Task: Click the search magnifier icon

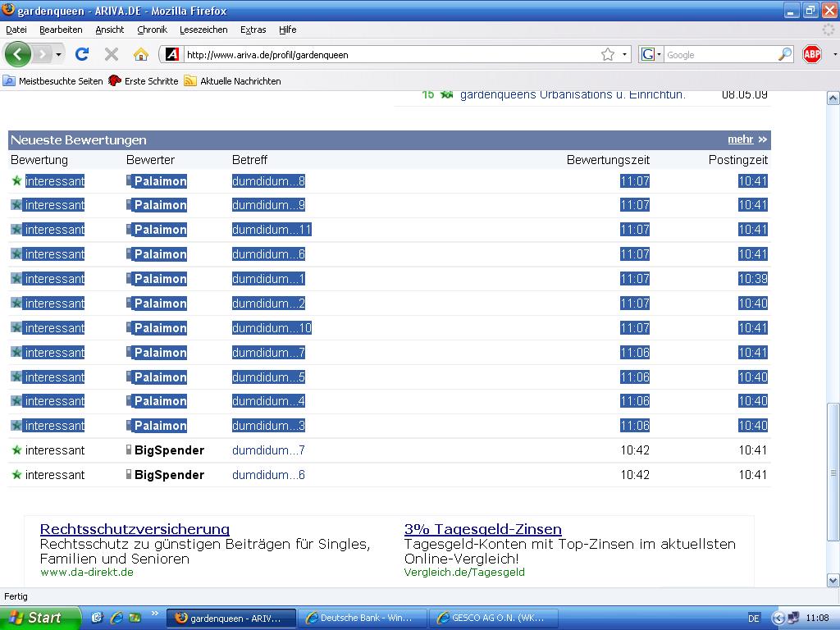Action: (785, 54)
